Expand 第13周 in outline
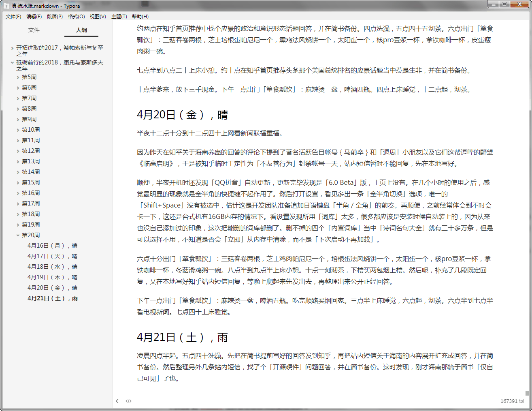Screen dimensions: 532x411 [x=18, y=162]
